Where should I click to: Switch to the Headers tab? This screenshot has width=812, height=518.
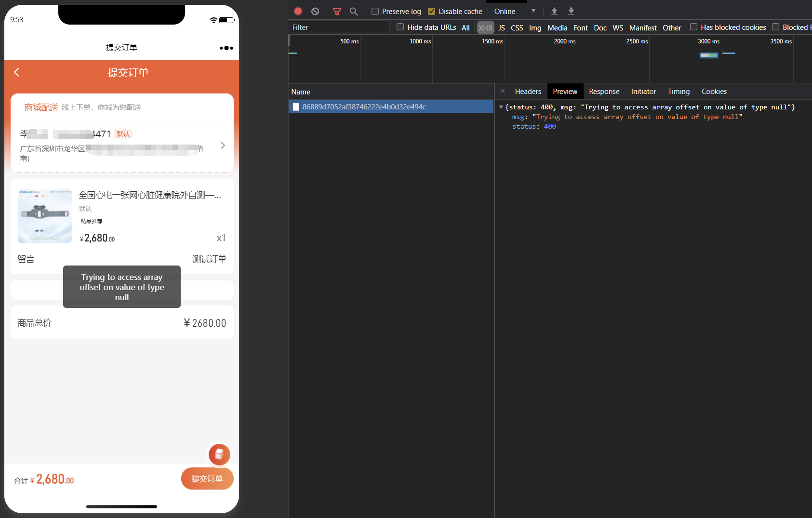click(x=528, y=92)
